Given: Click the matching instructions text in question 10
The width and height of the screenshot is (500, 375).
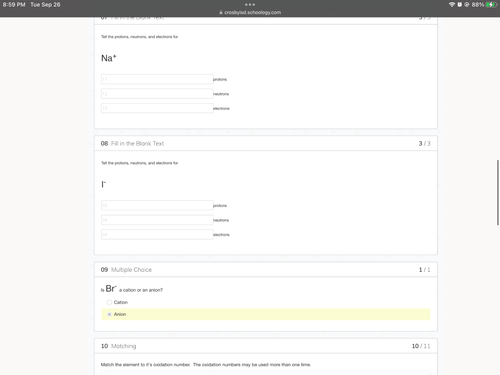Looking at the screenshot, I should [x=206, y=365].
